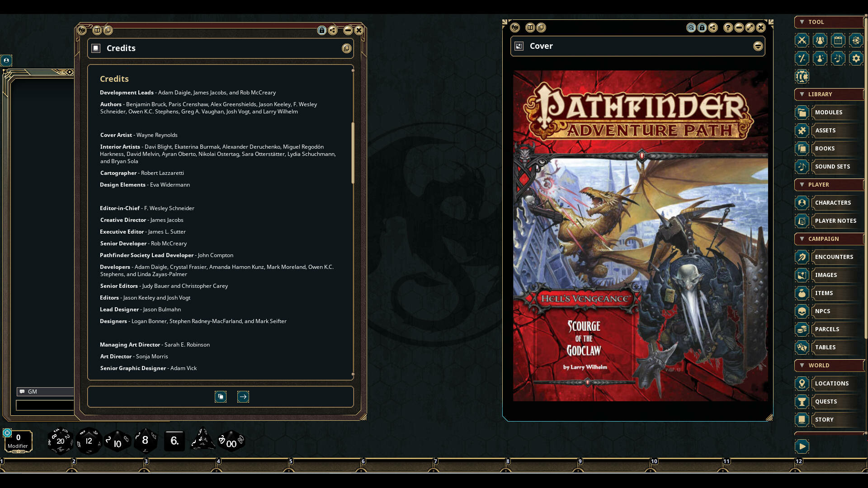The width and height of the screenshot is (868, 488).
Task: Toggle sharing on the Credits window
Action: [x=333, y=30]
